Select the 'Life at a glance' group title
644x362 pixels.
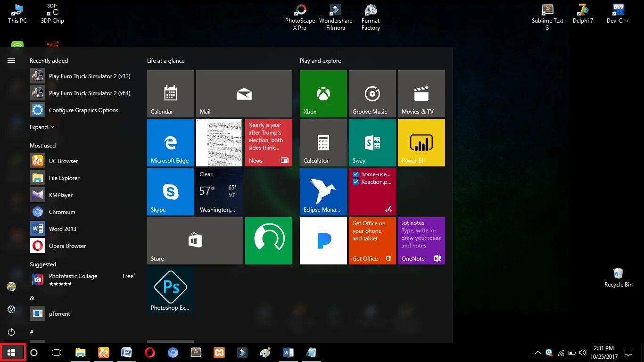coord(166,61)
